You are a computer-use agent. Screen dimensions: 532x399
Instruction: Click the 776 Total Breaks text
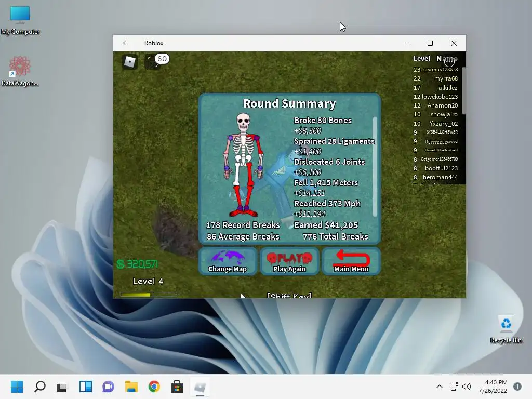click(335, 236)
